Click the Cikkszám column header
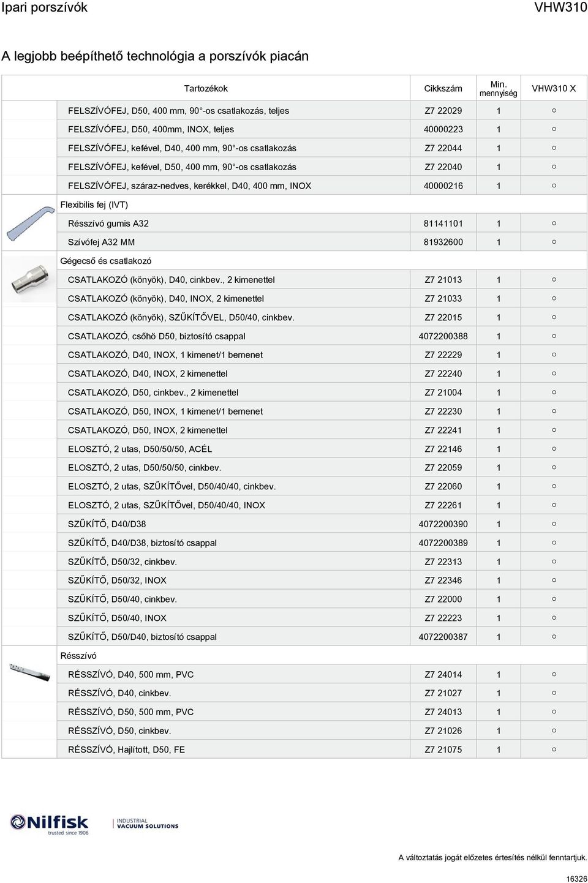The height and width of the screenshot is (883, 588). click(443, 88)
